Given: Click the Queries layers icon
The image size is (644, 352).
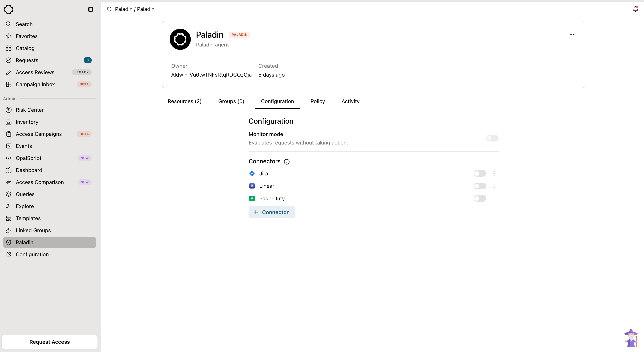Looking at the screenshot, I should coord(9,194).
